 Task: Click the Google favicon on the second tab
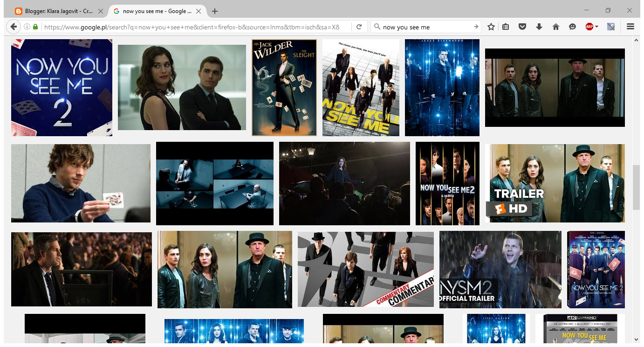[x=116, y=11]
